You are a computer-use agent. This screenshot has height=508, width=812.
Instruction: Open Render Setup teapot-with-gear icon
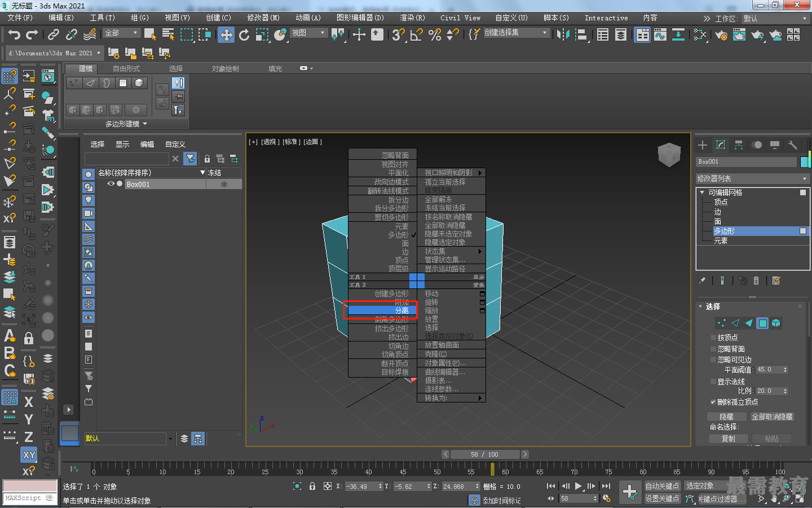point(721,35)
